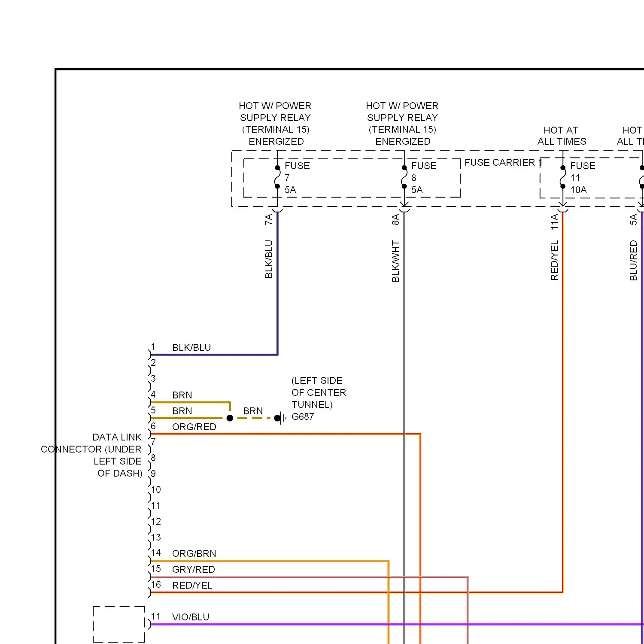Select the '5A' rating under Fuse 8
The width and height of the screenshot is (644, 644).
[x=417, y=190]
